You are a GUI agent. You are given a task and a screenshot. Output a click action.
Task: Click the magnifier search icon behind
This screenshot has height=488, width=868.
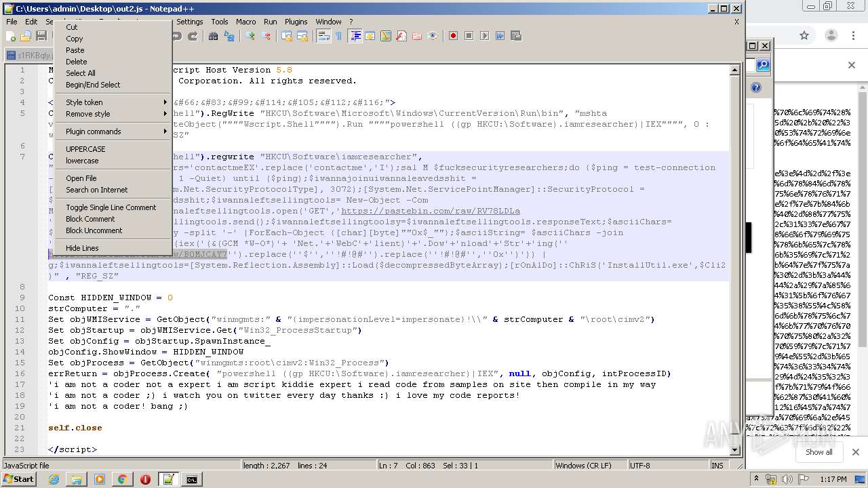(x=763, y=65)
